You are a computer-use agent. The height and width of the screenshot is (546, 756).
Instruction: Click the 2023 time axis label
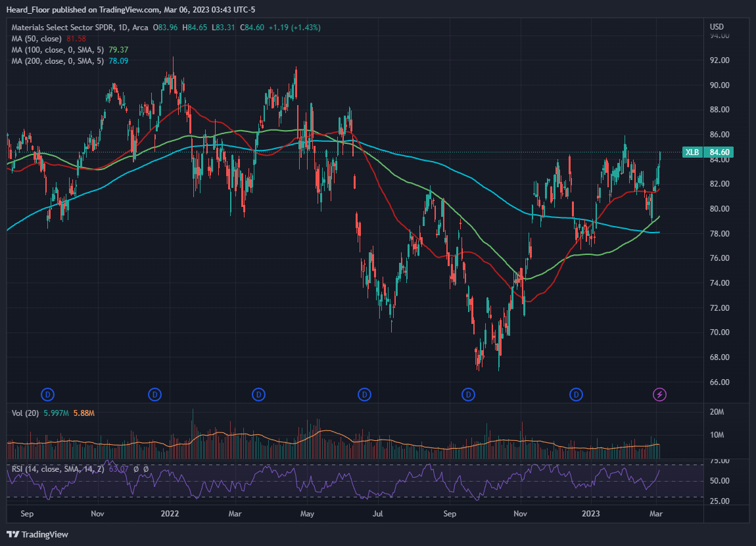(x=590, y=513)
